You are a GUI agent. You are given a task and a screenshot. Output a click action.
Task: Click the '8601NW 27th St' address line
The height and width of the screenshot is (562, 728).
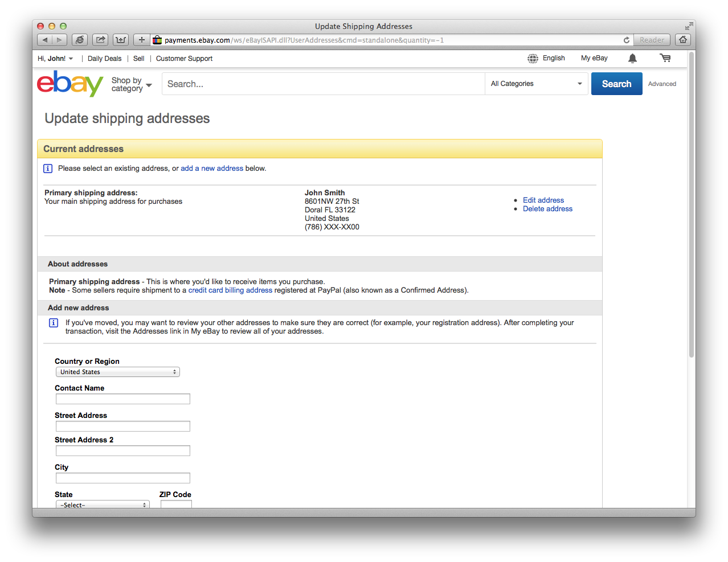click(x=332, y=202)
